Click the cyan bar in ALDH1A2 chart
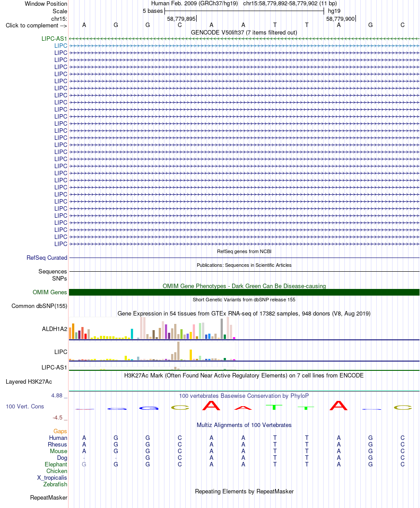Screen dimensions: 420x508 132,334
